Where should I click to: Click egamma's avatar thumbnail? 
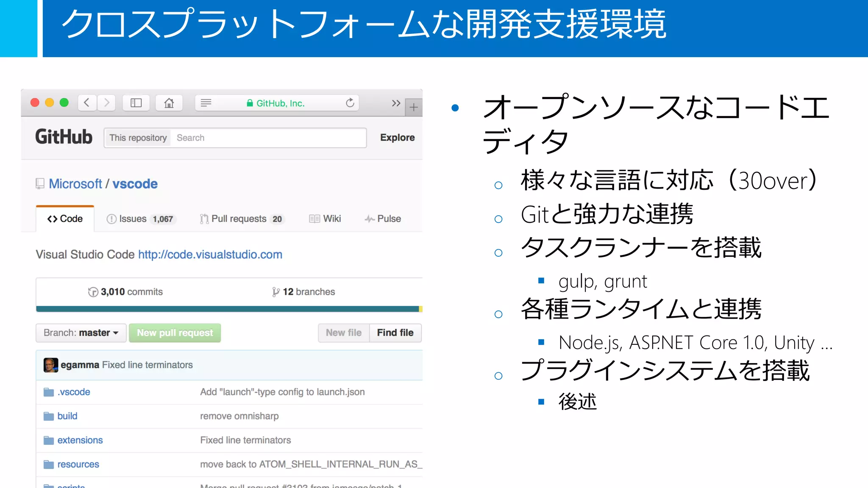click(x=51, y=365)
